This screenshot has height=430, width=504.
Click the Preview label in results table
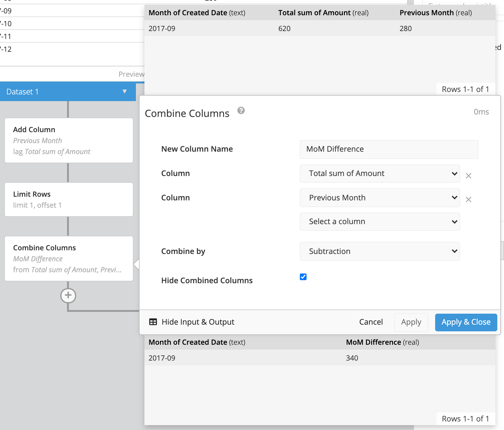point(131,74)
